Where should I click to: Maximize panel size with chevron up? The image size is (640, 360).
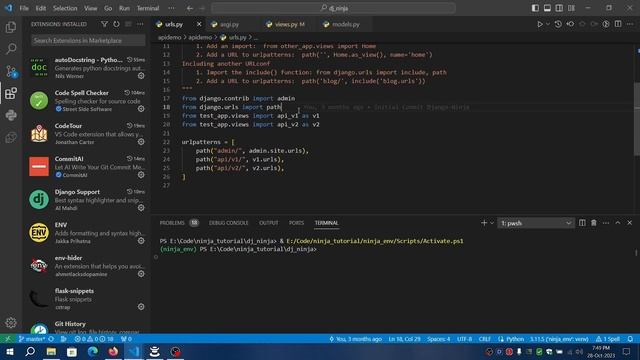point(618,223)
